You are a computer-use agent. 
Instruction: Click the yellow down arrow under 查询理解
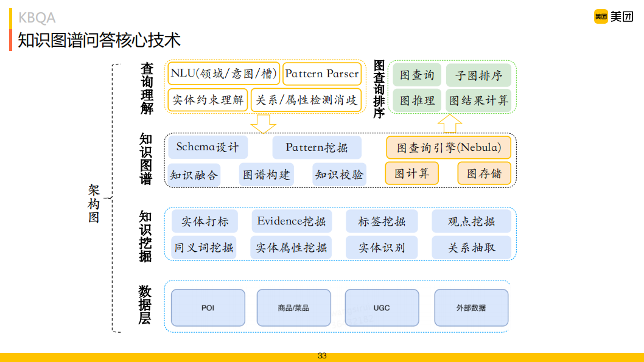tap(264, 124)
